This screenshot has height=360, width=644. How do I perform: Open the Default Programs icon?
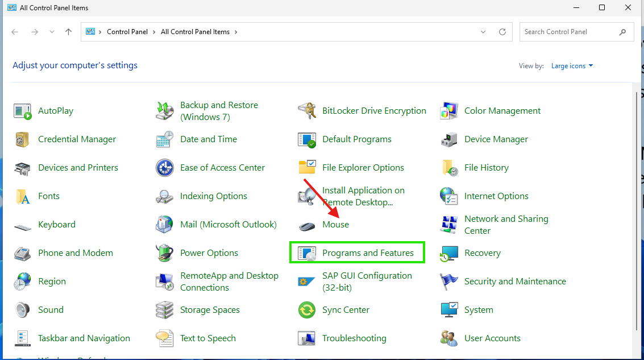pyautogui.click(x=307, y=140)
